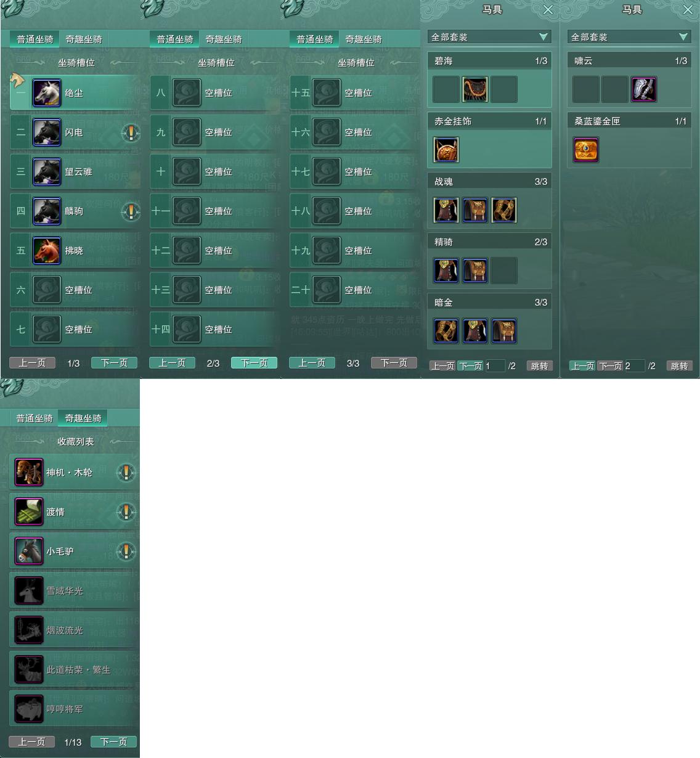The height and width of the screenshot is (758, 700).
Task: Select the 绝尘 white horse icon
Action: [47, 93]
